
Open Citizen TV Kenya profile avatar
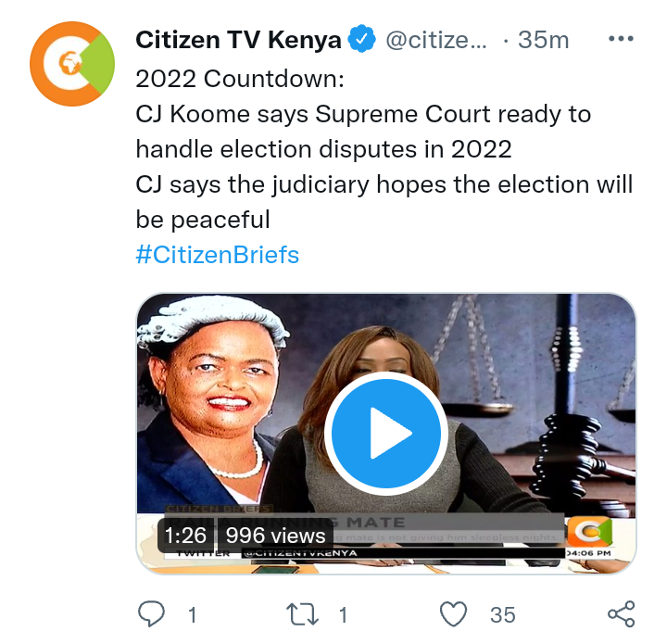tap(72, 64)
